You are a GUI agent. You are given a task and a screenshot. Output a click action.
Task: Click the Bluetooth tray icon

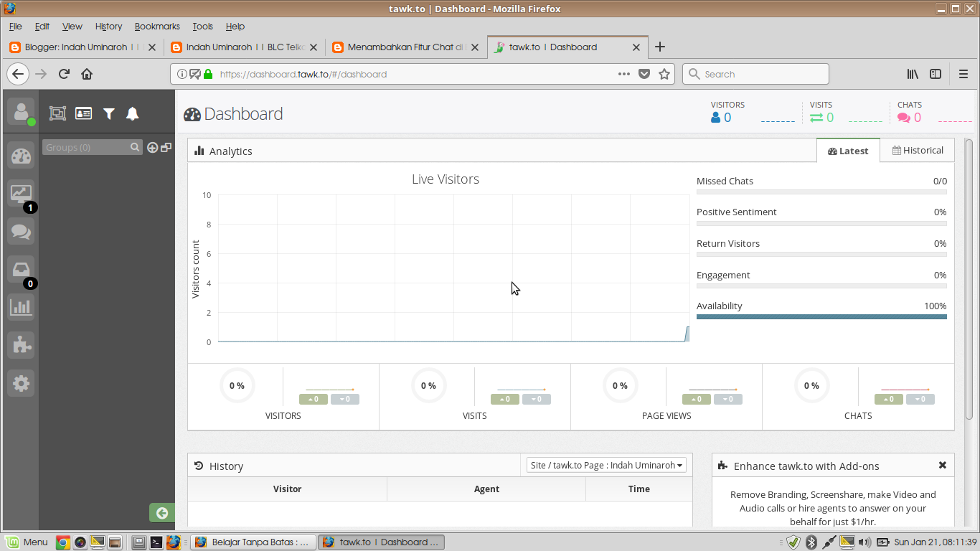pos(811,542)
